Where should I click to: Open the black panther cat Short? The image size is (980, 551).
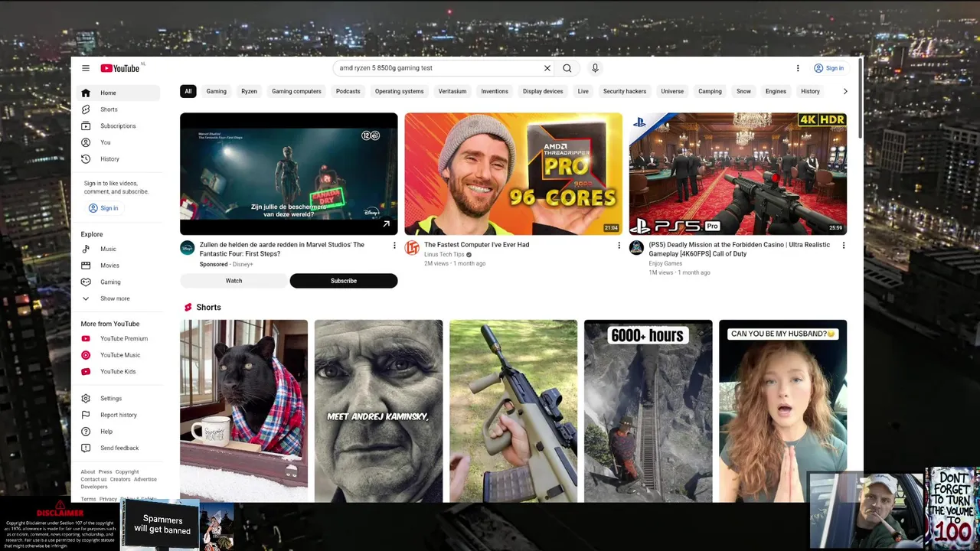243,411
